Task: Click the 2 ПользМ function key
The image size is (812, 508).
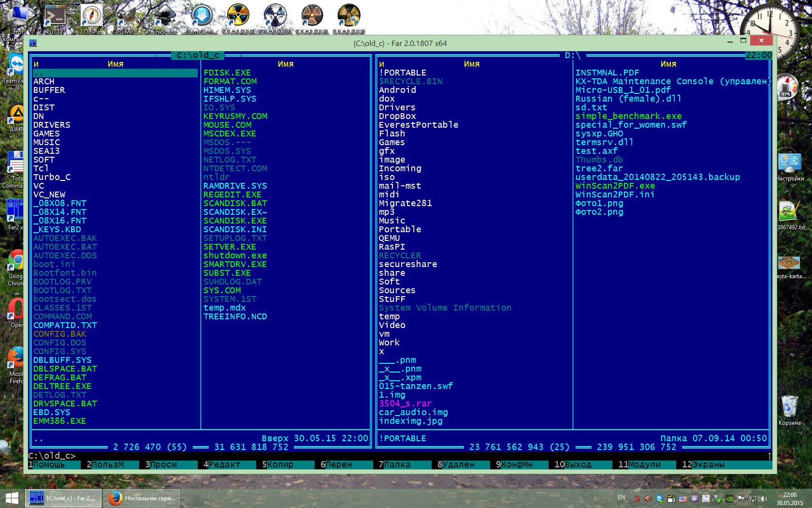Action: tap(113, 464)
